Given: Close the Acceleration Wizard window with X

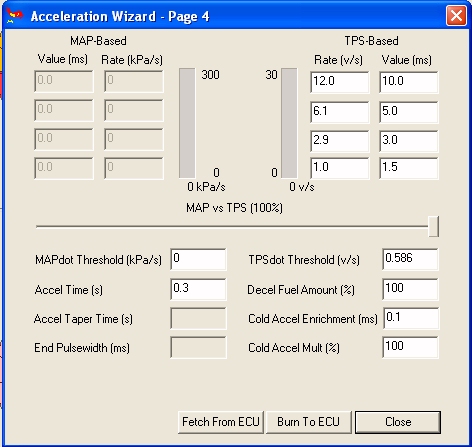Looking at the screenshot, I should pyautogui.click(x=456, y=16).
